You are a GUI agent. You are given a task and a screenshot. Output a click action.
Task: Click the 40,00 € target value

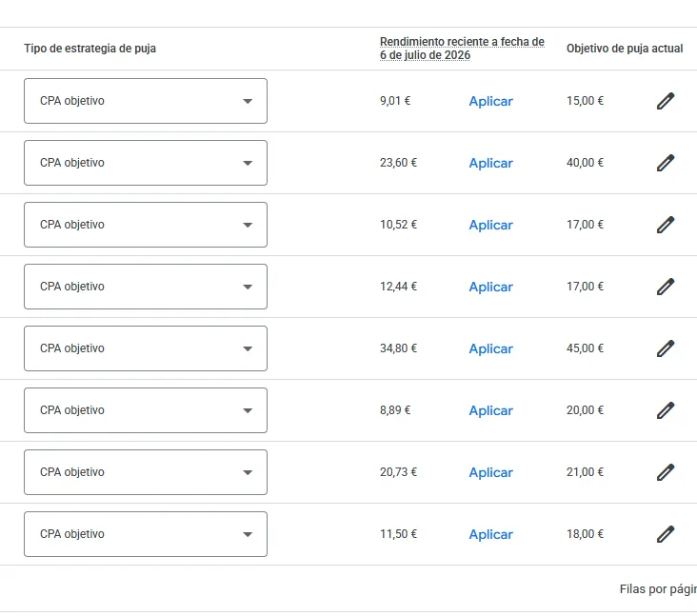(585, 163)
